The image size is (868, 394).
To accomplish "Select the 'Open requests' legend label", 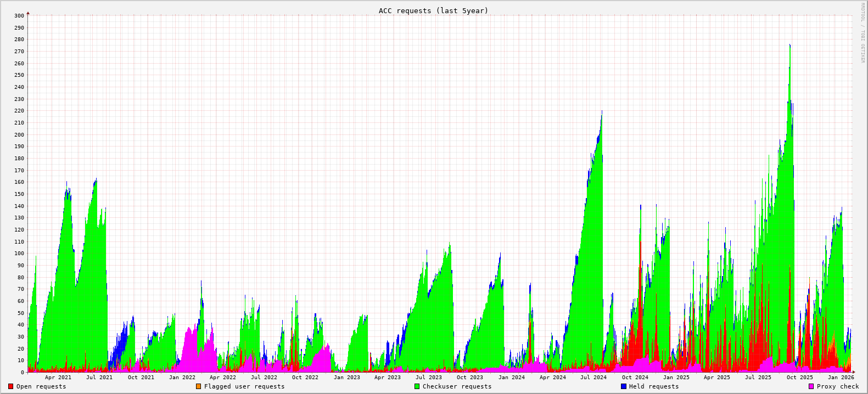I will 41,386.
